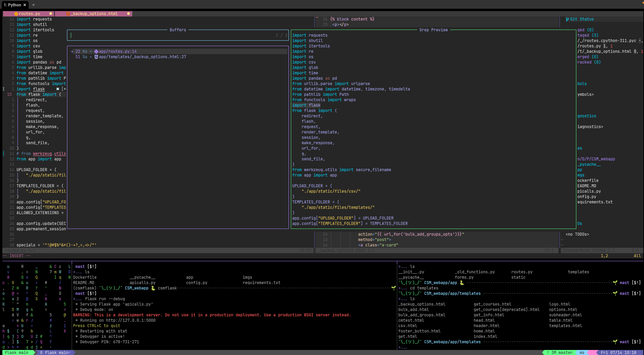Click the red development server WARNING line
644x355 pixels.
click(x=212, y=315)
